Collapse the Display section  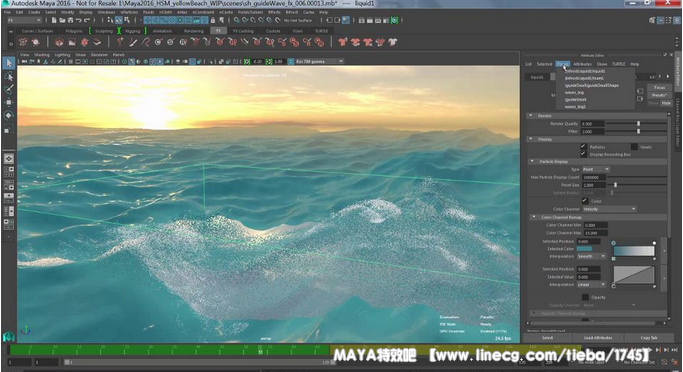(x=531, y=139)
